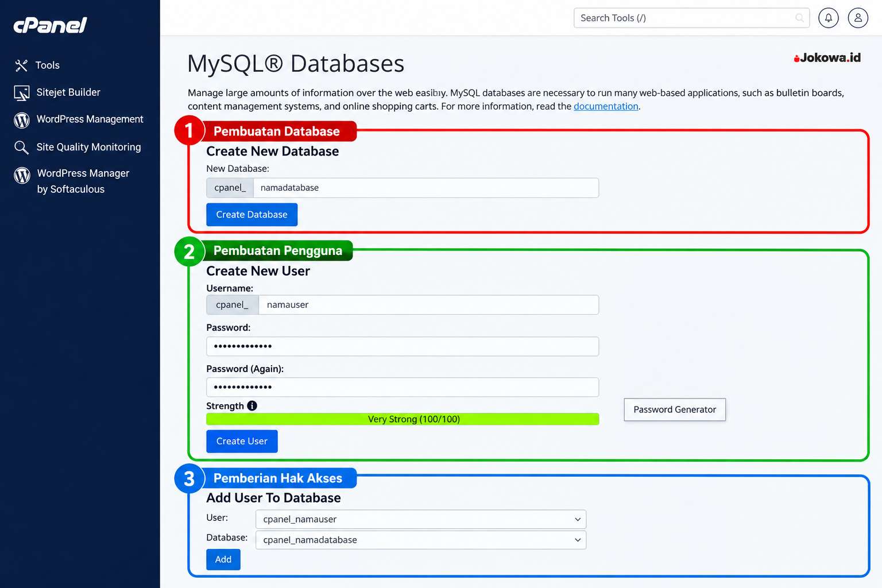Click the Username field with namauser
This screenshot has width=882, height=588.
(429, 305)
